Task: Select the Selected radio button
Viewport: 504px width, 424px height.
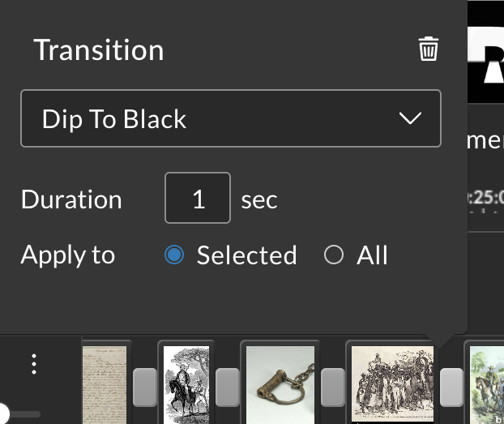Action: [x=174, y=255]
